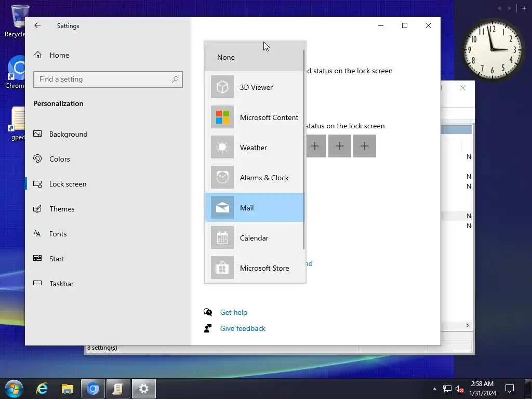Viewport: 532px width, 399px height.
Task: Click the Fonts icon in sidebar
Action: click(x=37, y=233)
